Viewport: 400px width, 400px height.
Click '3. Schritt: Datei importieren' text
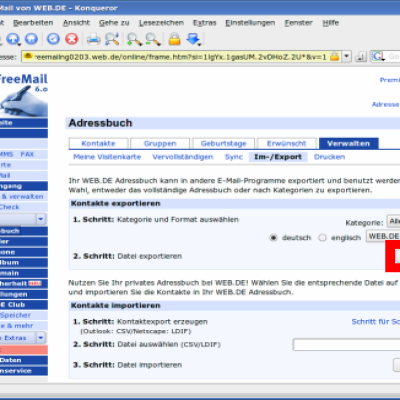[x=127, y=365]
